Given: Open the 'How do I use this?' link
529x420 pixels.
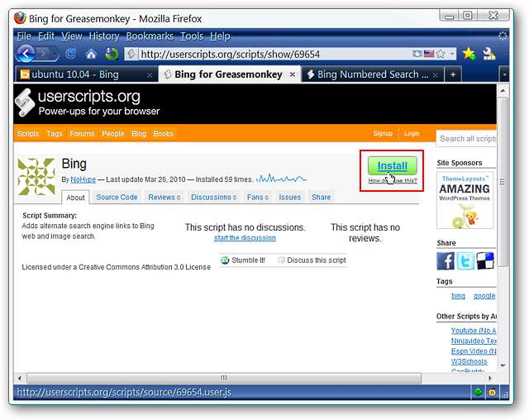Looking at the screenshot, I should pyautogui.click(x=393, y=181).
